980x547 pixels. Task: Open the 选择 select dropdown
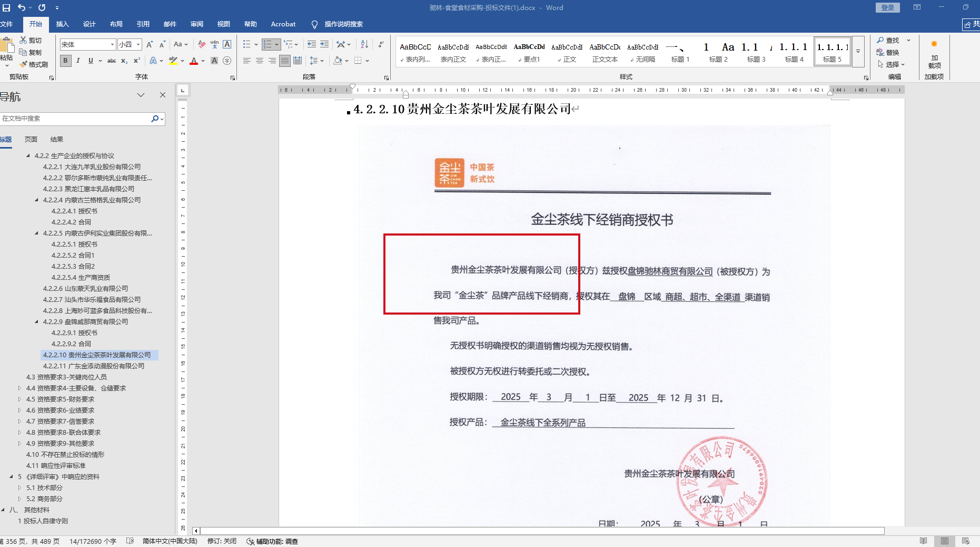891,64
